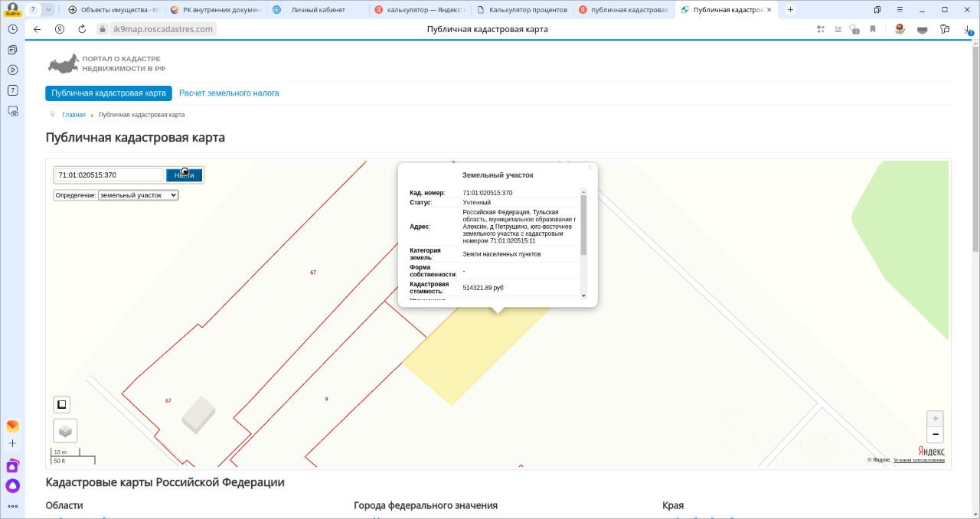Switch to Личный кабинет tab
The height and width of the screenshot is (519, 980).
[x=316, y=10]
